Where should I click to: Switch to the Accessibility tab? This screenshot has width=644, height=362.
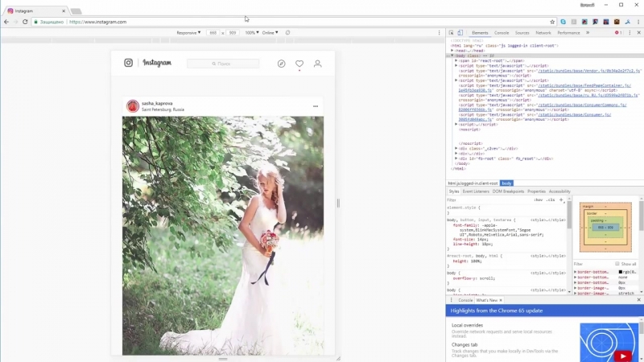(559, 191)
